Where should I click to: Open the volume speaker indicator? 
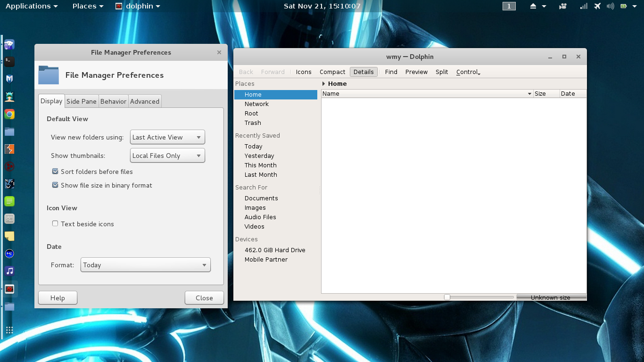tap(611, 6)
